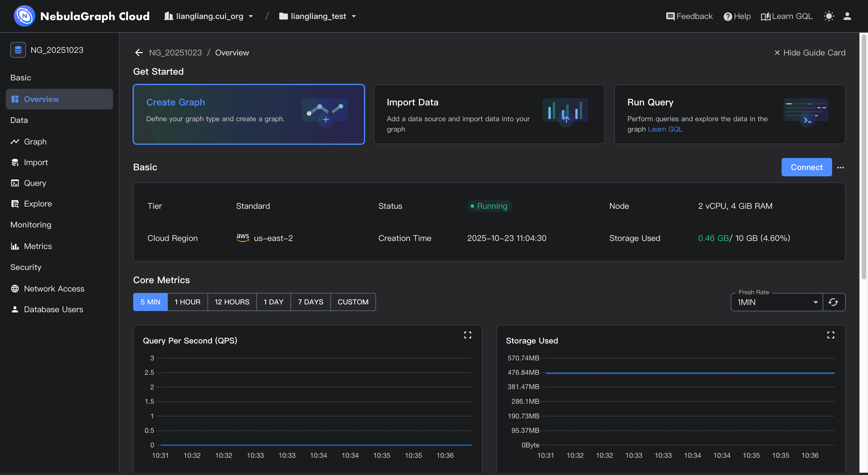The height and width of the screenshot is (475, 868).
Task: Click the refresh metrics icon button
Action: pyautogui.click(x=833, y=302)
